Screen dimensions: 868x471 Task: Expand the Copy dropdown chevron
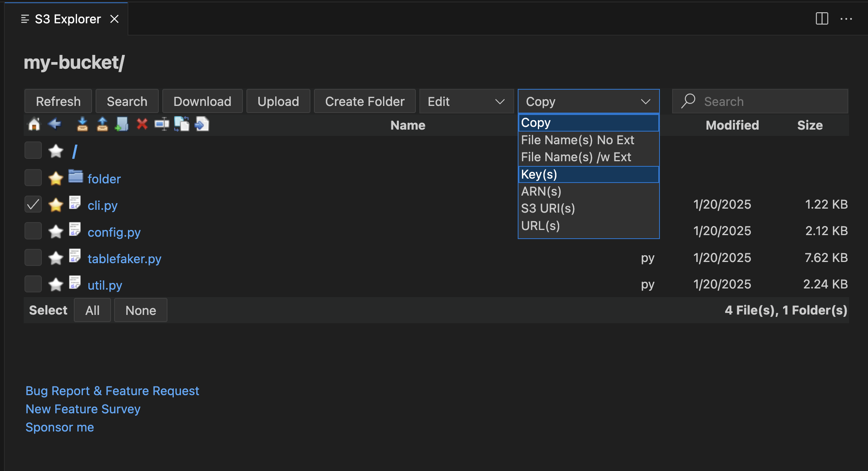coord(646,101)
